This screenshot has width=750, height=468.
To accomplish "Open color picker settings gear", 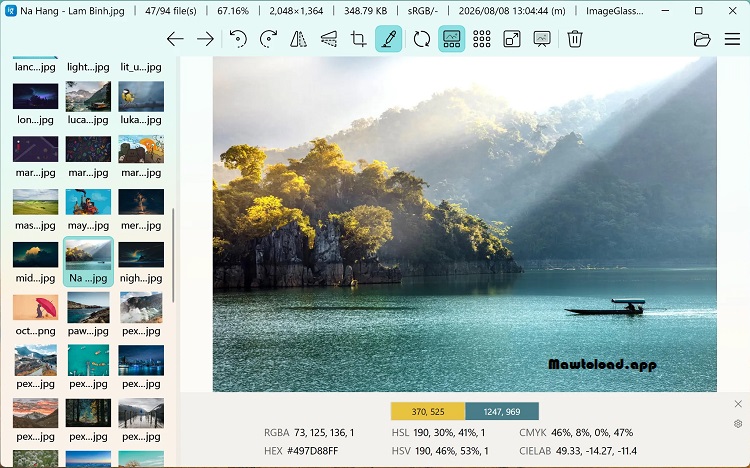I will (738, 423).
